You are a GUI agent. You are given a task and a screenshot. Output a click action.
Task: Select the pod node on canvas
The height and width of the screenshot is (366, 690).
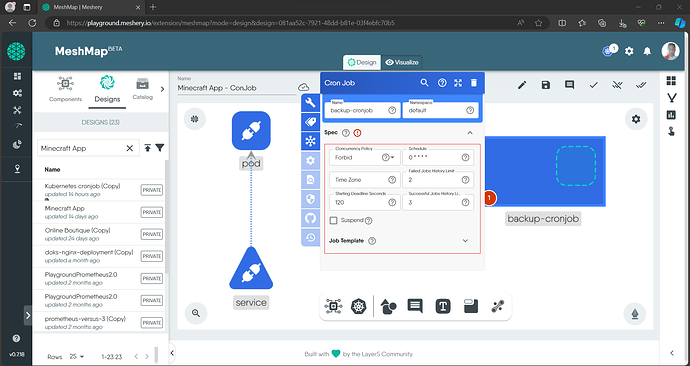coord(251,131)
